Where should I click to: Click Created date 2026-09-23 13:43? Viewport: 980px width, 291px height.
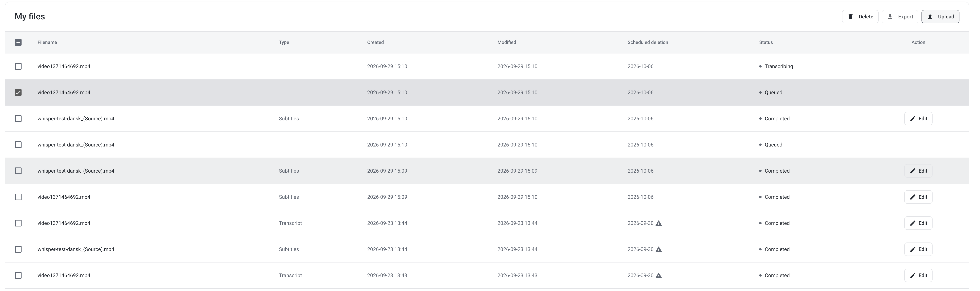(387, 275)
